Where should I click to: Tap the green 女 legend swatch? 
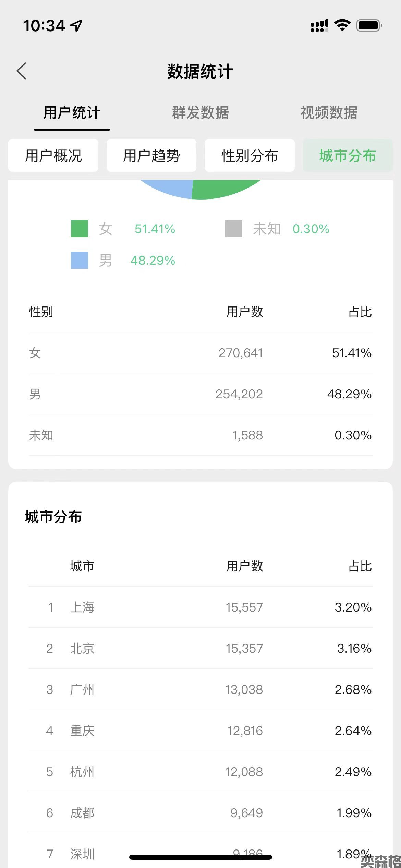pos(80,229)
